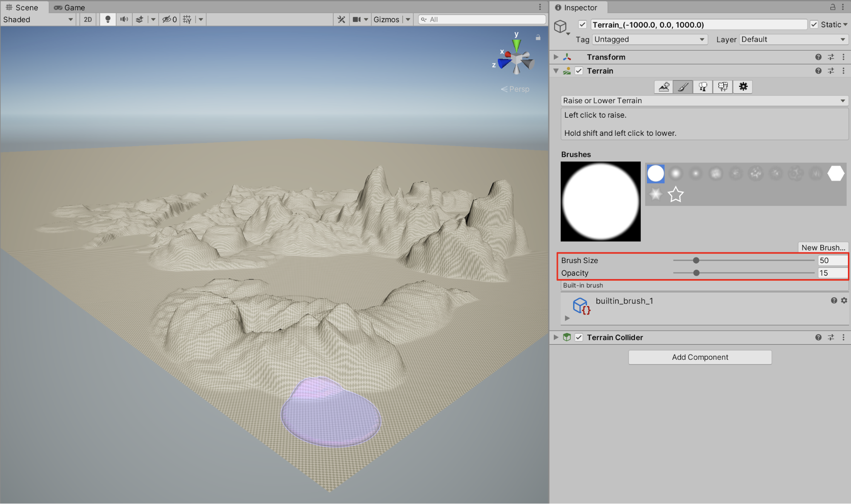Image resolution: width=851 pixels, height=504 pixels.
Task: Select the circular brush preset
Action: [x=655, y=172]
